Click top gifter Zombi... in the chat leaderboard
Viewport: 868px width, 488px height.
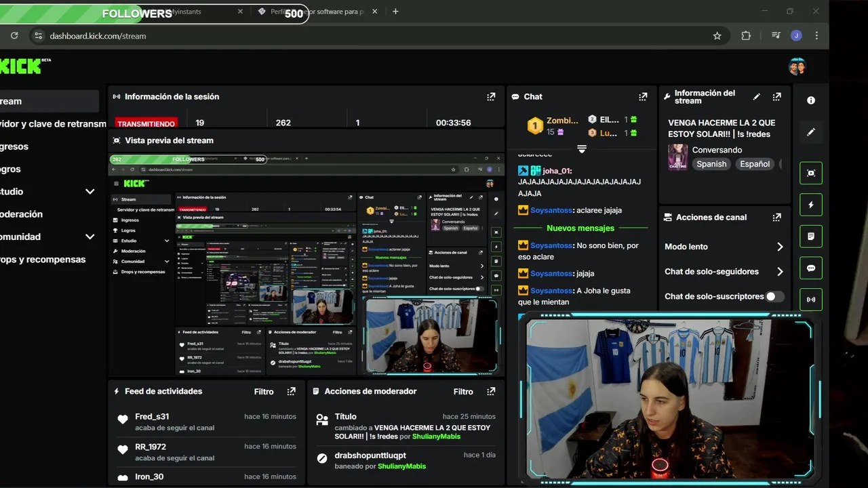[562, 121]
